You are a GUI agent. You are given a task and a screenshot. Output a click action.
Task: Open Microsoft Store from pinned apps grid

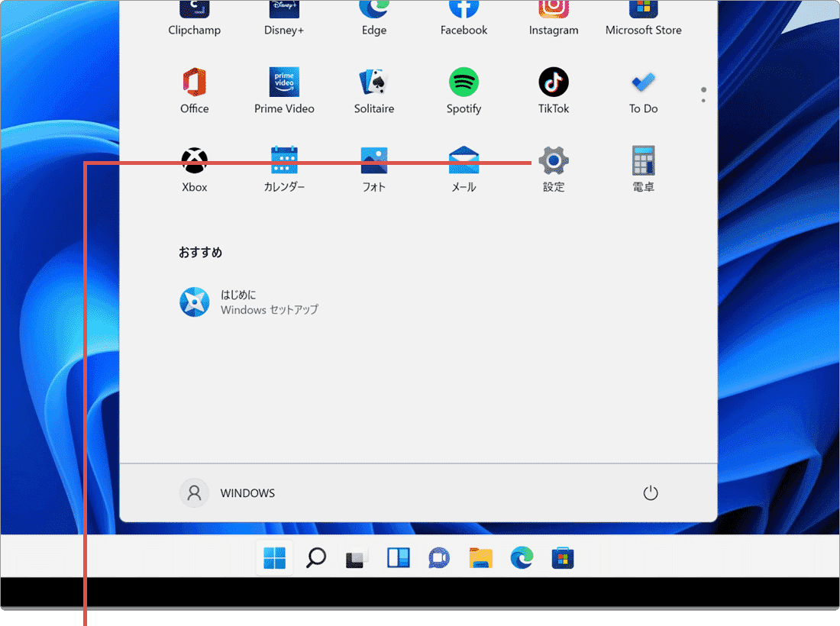pos(644,19)
